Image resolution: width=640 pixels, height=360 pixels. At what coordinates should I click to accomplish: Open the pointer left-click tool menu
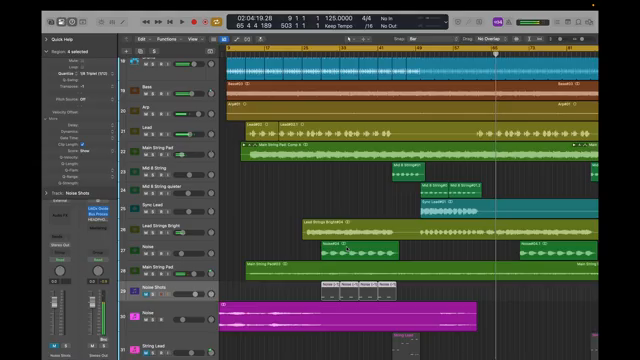pos(351,39)
